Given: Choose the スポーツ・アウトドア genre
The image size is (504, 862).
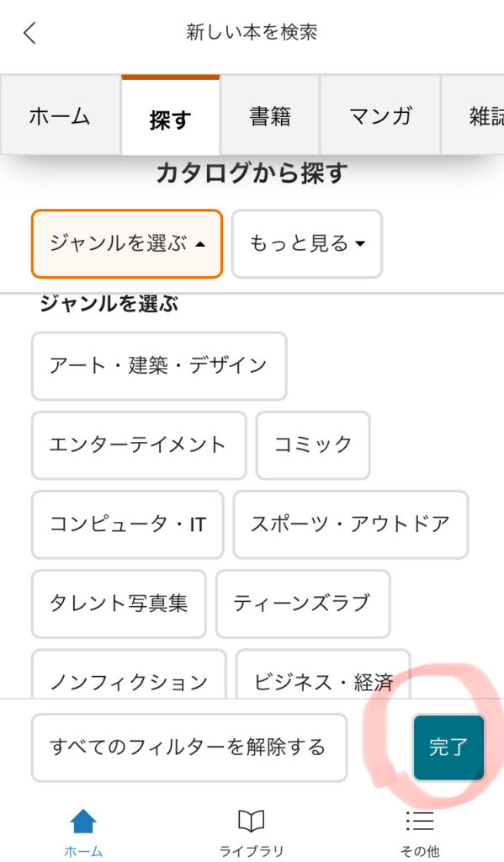Looking at the screenshot, I should (x=351, y=524).
